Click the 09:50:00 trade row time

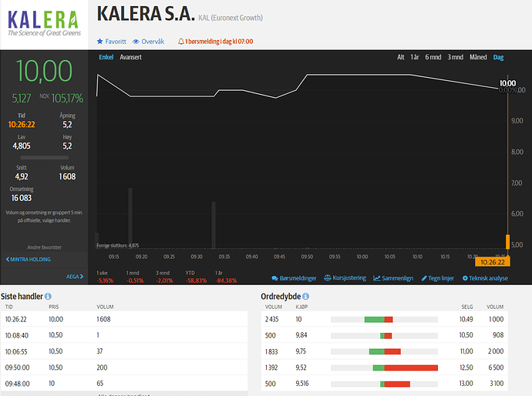[x=17, y=367]
